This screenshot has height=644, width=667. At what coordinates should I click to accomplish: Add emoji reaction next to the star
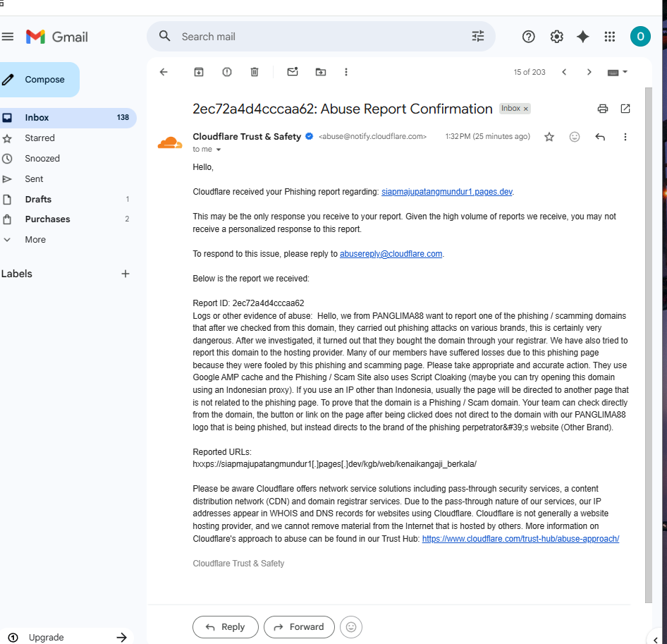click(574, 137)
